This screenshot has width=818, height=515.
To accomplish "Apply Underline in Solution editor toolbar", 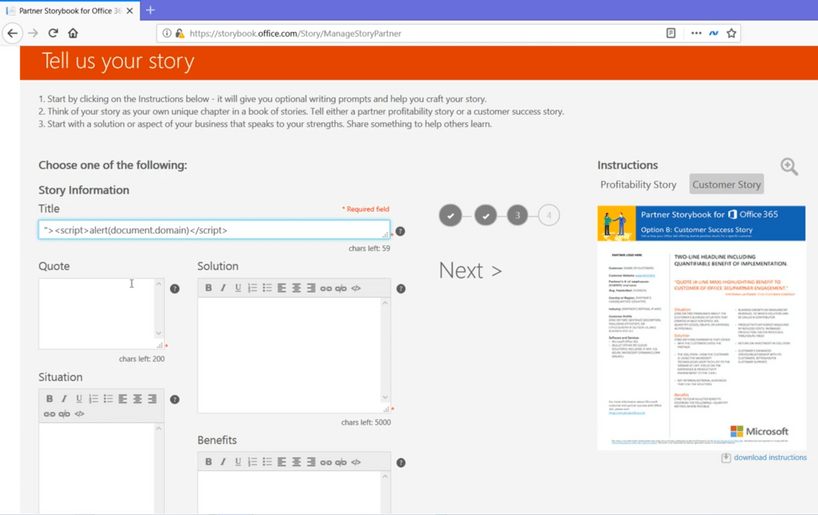I will (238, 288).
